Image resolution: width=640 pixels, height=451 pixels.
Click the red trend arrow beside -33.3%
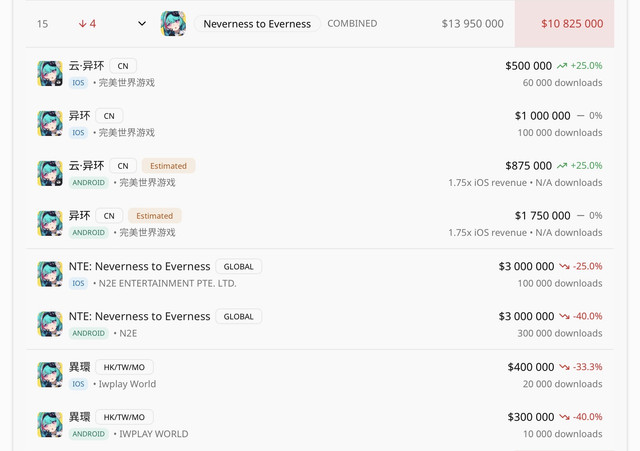pyautogui.click(x=564, y=367)
